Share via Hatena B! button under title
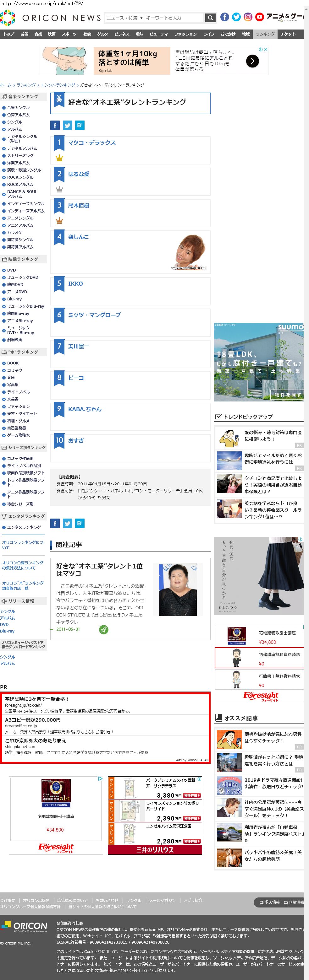309x980 pixels. coord(80,125)
